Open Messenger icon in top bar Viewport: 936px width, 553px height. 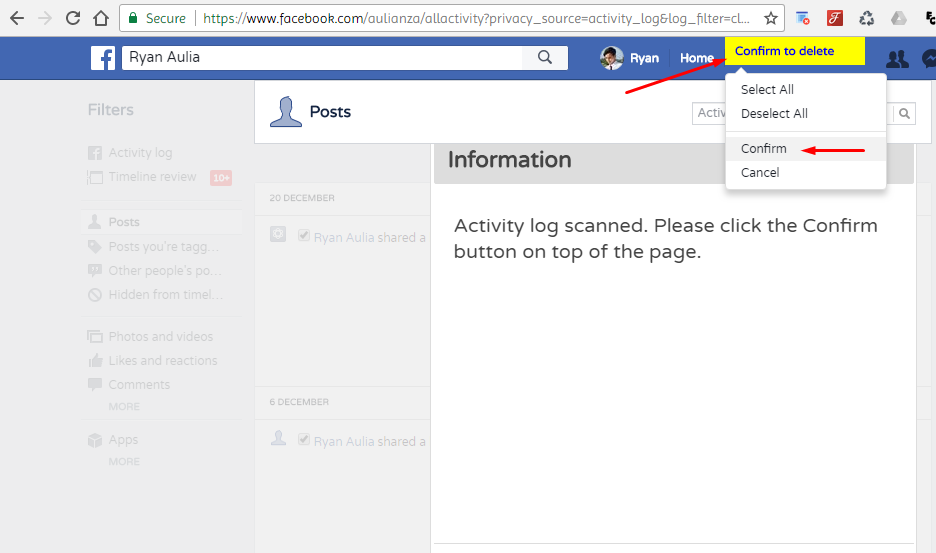[x=929, y=59]
